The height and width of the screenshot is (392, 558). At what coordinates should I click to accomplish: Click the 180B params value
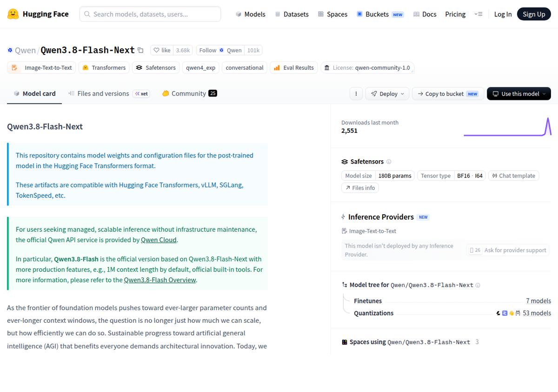point(395,176)
